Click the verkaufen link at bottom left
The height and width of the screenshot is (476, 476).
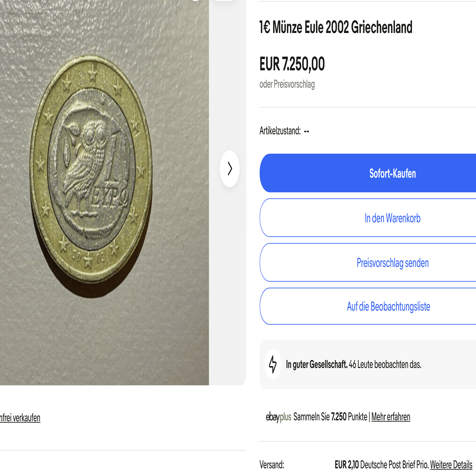pyautogui.click(x=20, y=417)
